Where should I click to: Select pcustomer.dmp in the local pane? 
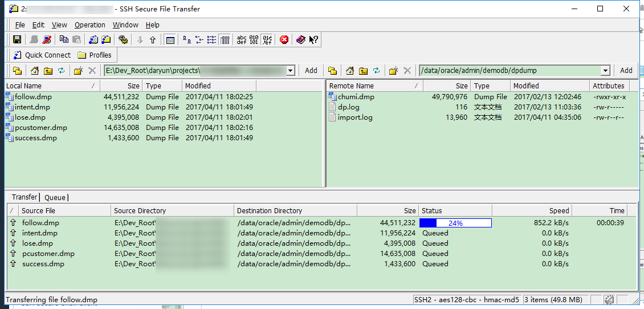[x=40, y=128]
